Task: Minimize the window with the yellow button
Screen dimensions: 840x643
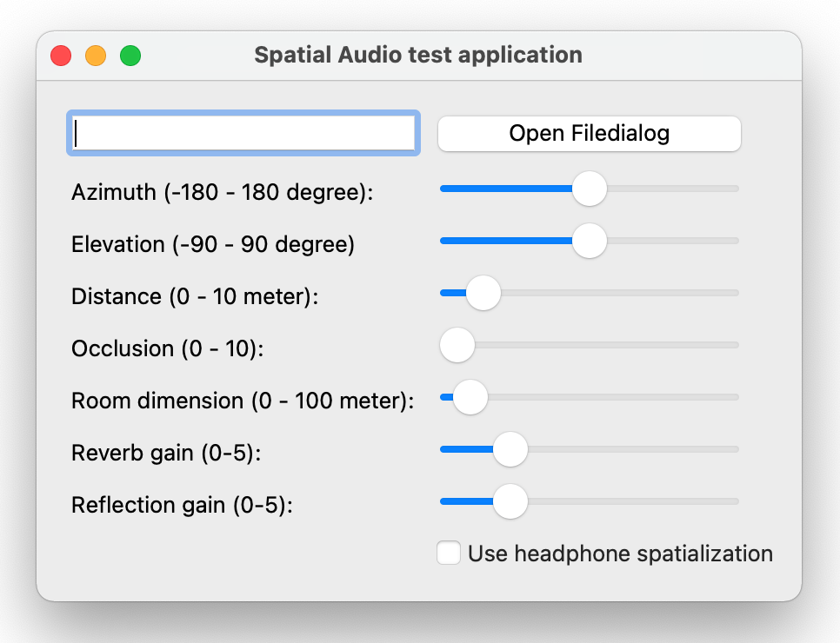Action: 95,55
